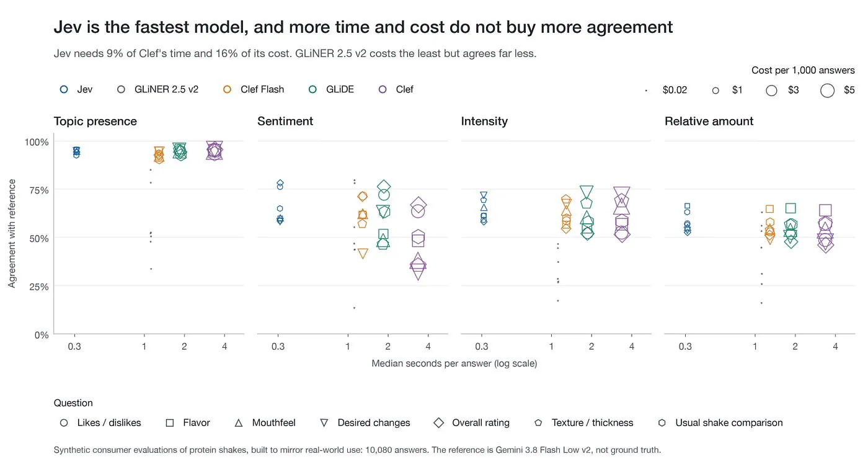Click the Flavor square symbol

pyautogui.click(x=170, y=423)
